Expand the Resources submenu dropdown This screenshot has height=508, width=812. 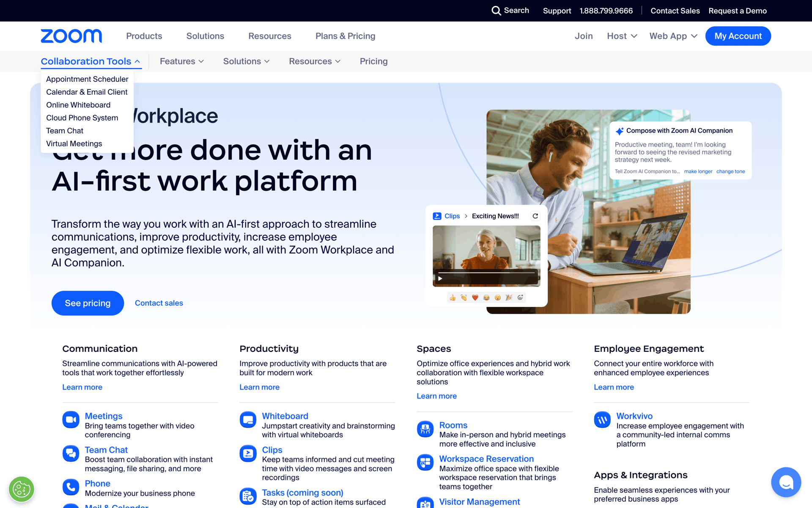pyautogui.click(x=315, y=61)
